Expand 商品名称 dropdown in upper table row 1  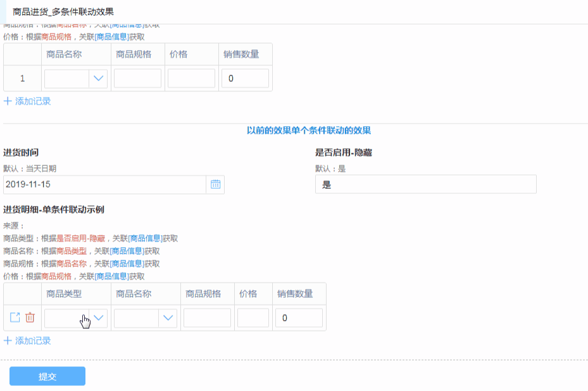tap(97, 79)
